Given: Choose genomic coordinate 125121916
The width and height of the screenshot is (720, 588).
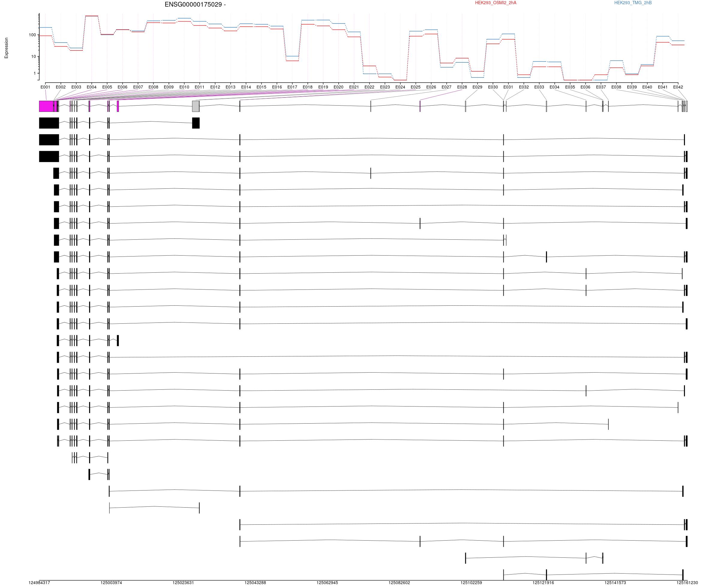Looking at the screenshot, I should [543, 583].
